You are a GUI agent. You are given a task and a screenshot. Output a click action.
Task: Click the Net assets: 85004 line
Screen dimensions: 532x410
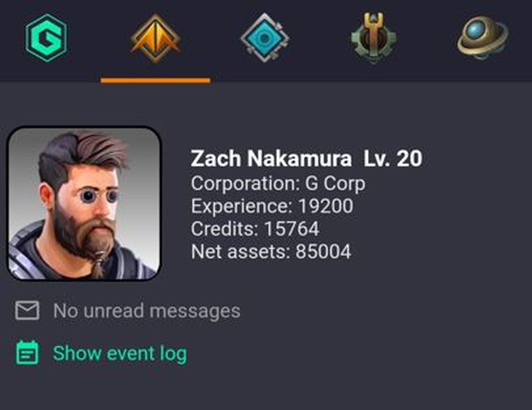pos(271,252)
